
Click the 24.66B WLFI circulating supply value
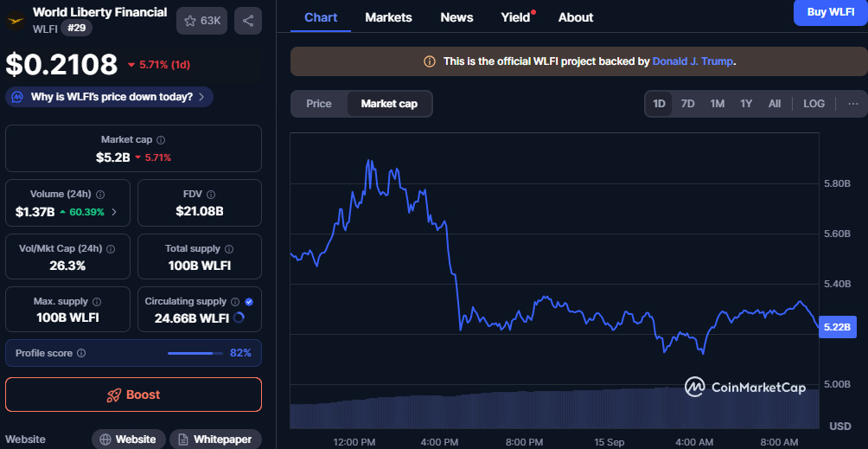pos(192,318)
